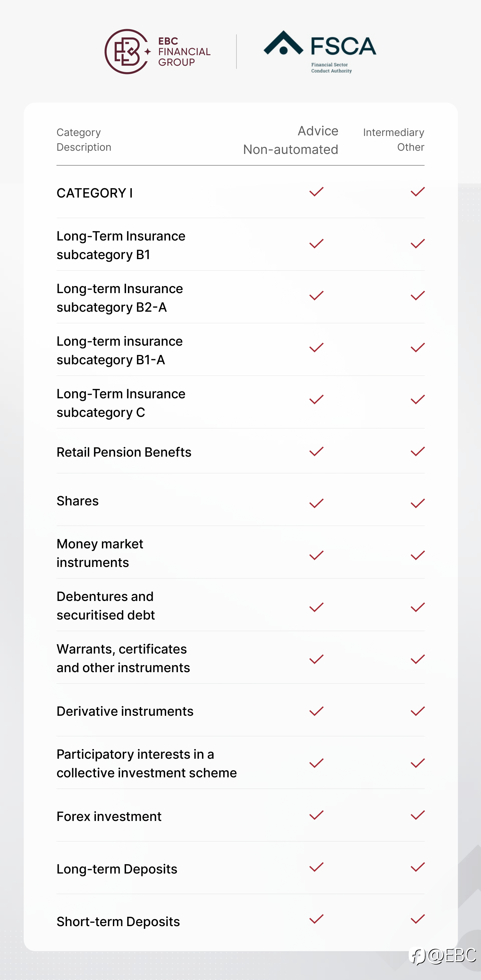Image resolution: width=481 pixels, height=980 pixels.
Task: Select the CATEGORY I row label
Action: (95, 193)
